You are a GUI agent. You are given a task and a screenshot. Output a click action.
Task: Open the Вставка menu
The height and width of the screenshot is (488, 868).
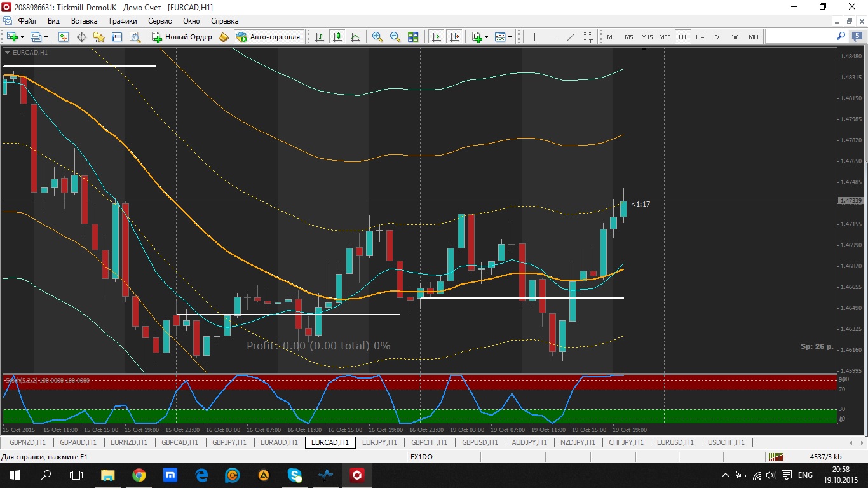coord(85,21)
